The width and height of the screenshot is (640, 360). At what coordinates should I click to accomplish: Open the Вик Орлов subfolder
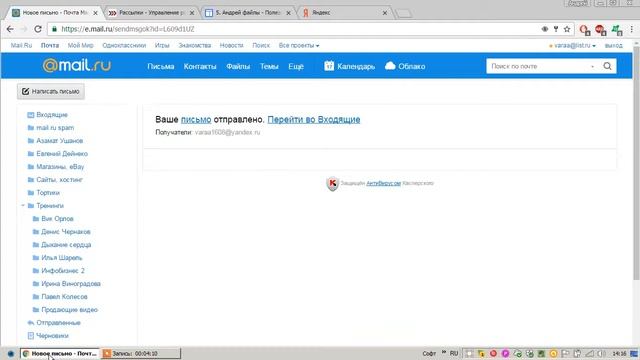pyautogui.click(x=57, y=219)
